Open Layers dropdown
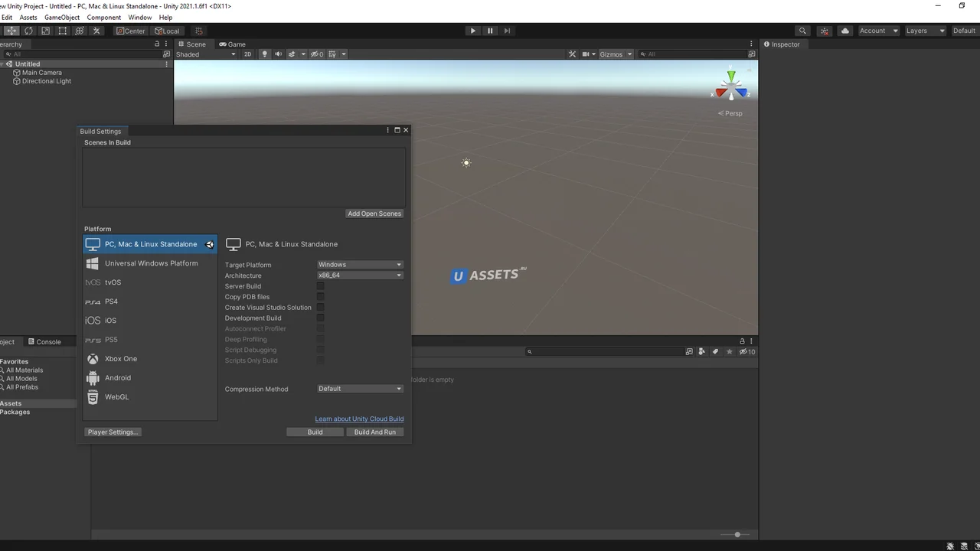The image size is (980, 551). (925, 31)
